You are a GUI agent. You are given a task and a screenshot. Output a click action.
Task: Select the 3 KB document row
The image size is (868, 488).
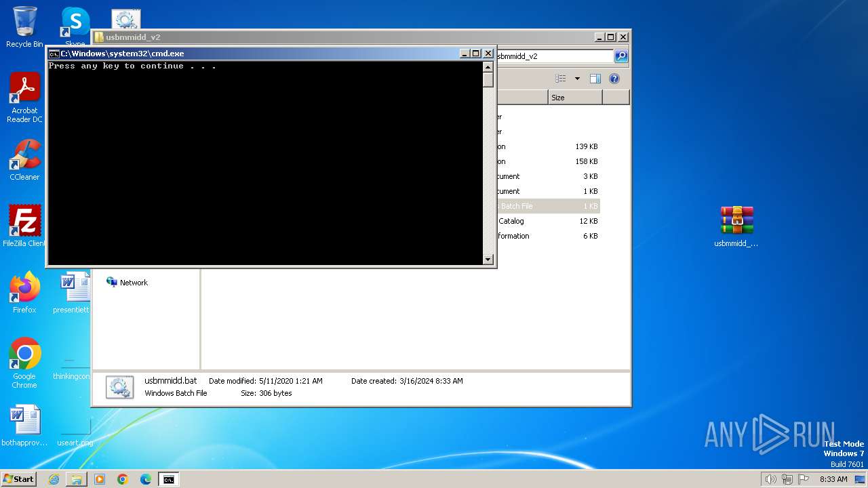pyautogui.click(x=548, y=176)
